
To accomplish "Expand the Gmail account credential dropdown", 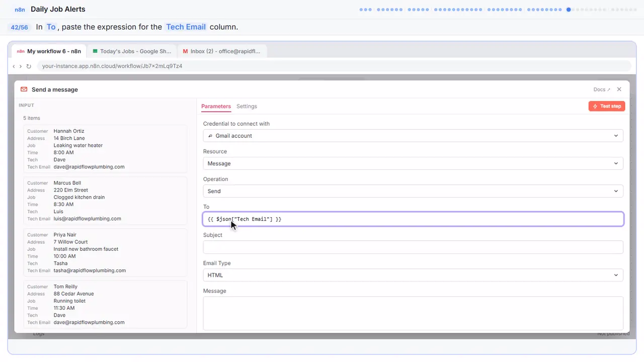I will pos(413,136).
